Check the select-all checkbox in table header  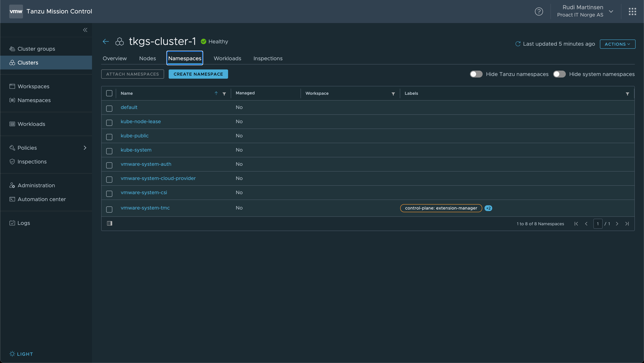point(109,93)
